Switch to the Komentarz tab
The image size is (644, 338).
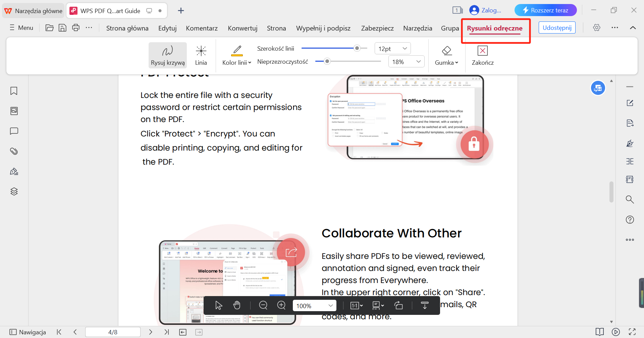click(202, 29)
